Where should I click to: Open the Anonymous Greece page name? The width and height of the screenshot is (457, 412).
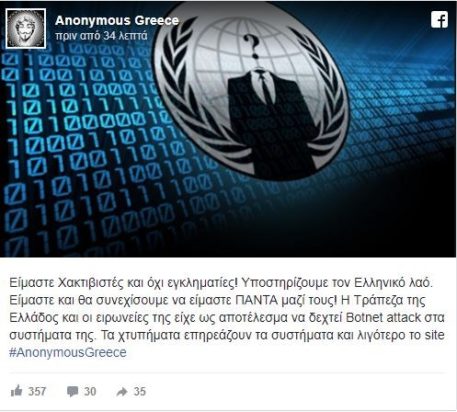[117, 20]
